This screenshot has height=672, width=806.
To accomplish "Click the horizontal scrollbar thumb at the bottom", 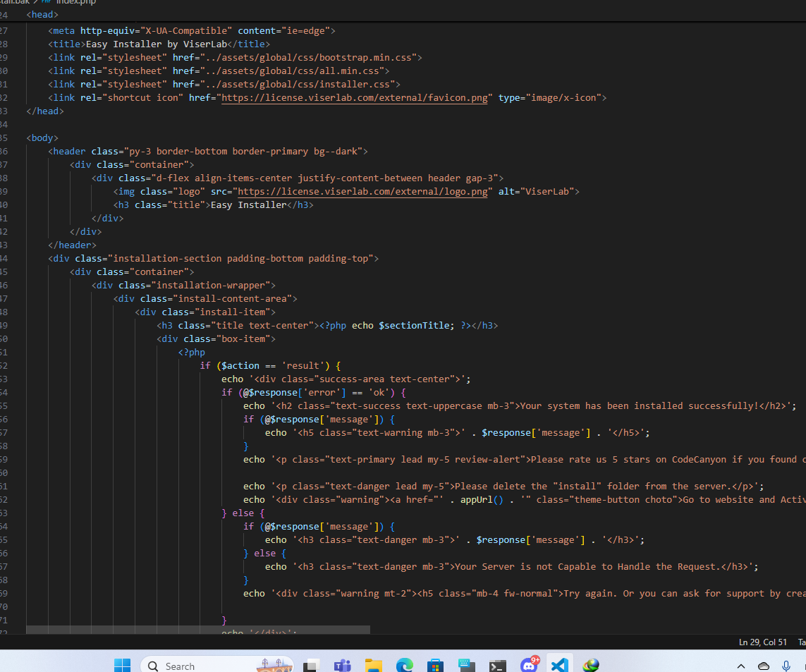I will coord(198,630).
